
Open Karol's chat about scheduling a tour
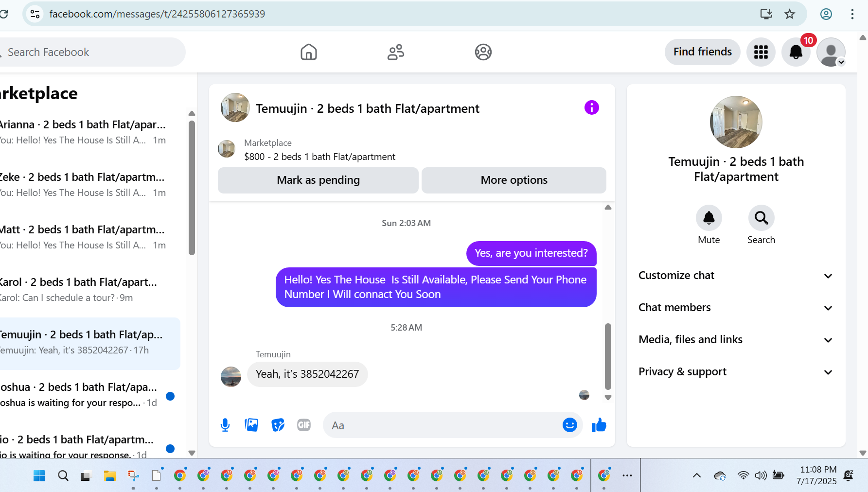[x=90, y=290]
